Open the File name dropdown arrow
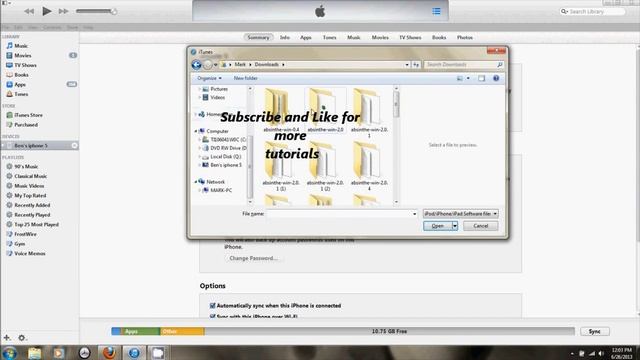 (x=414, y=214)
